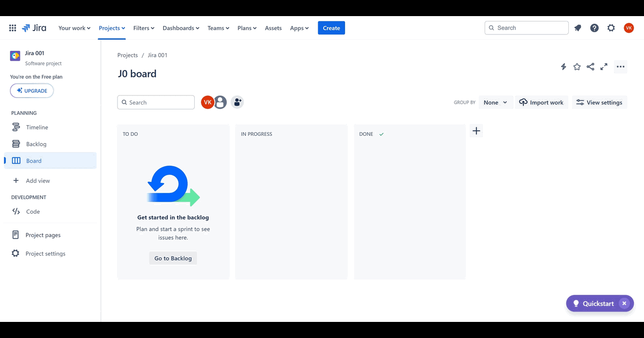Open the help question mark icon

coord(595,28)
